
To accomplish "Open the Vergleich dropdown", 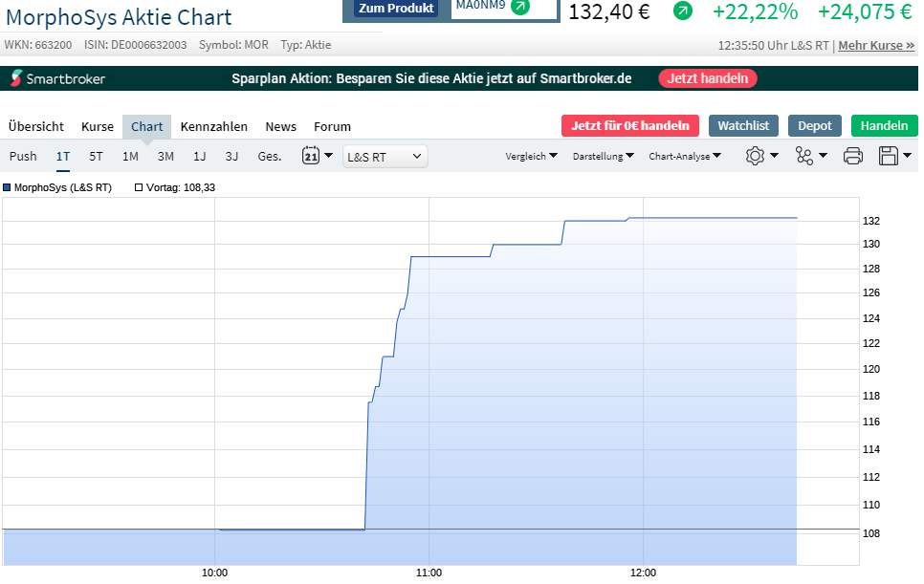I will point(531,156).
